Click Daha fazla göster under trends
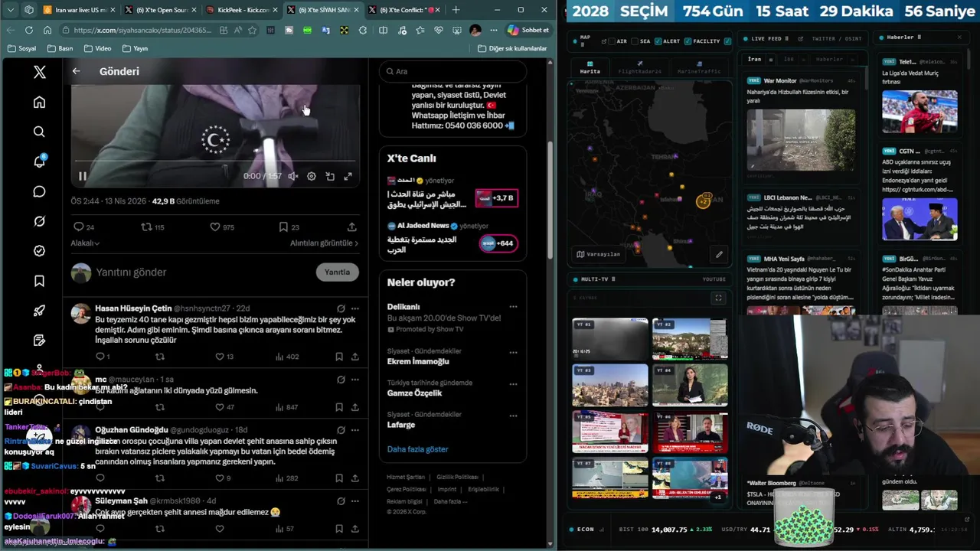The height and width of the screenshot is (551, 980). [417, 449]
